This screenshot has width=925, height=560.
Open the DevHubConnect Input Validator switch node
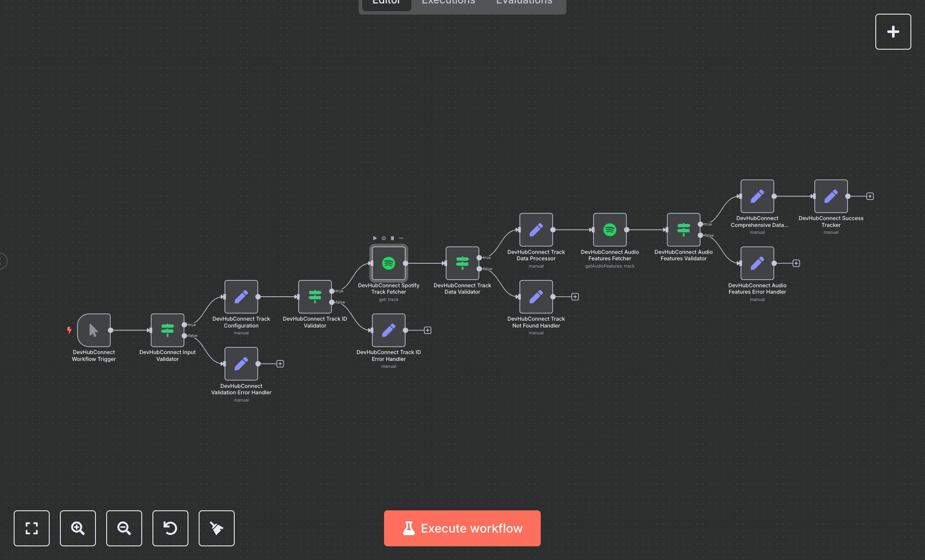[167, 330]
